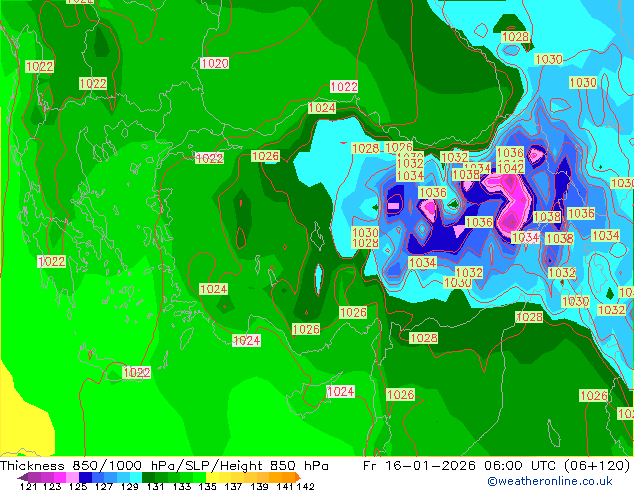Click legend value 131

point(155,486)
